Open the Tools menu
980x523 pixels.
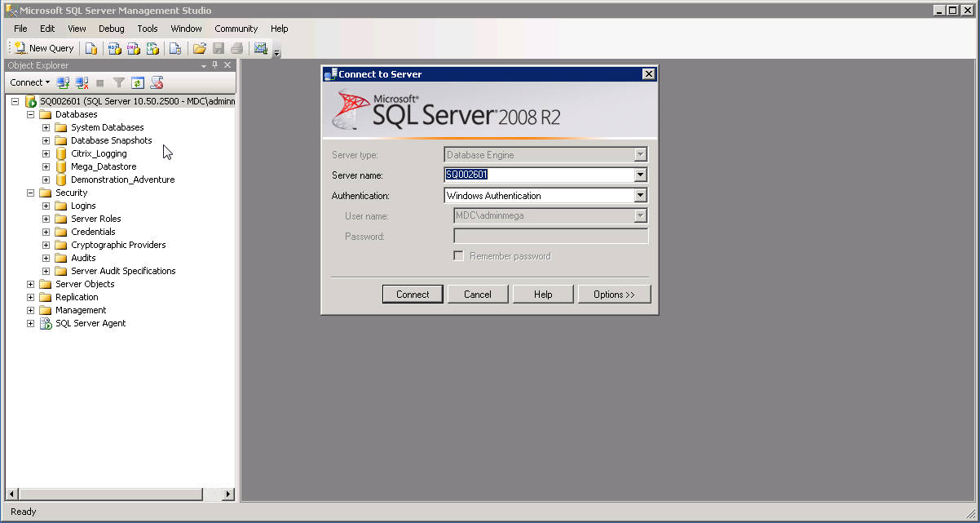click(x=148, y=29)
